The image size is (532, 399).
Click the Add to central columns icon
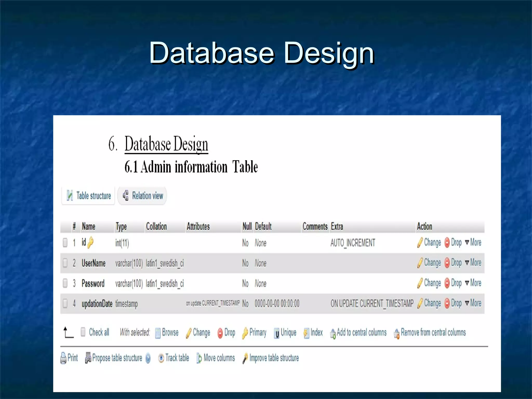(x=333, y=334)
